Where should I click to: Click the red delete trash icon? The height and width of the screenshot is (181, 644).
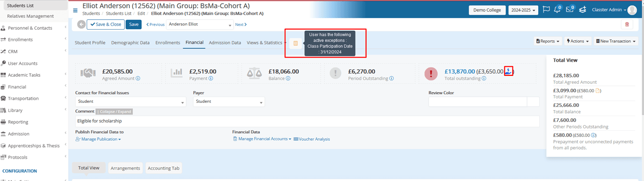click(627, 25)
